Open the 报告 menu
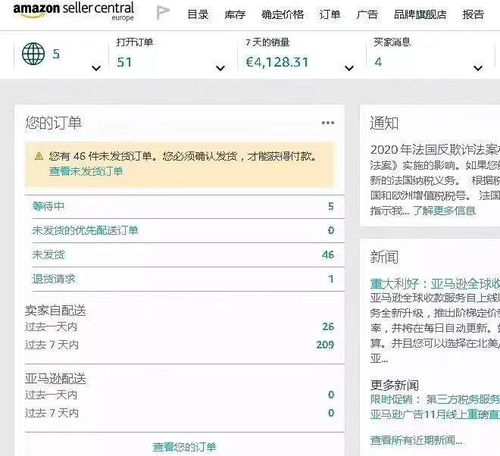This screenshot has width=500, height=456. (473, 14)
